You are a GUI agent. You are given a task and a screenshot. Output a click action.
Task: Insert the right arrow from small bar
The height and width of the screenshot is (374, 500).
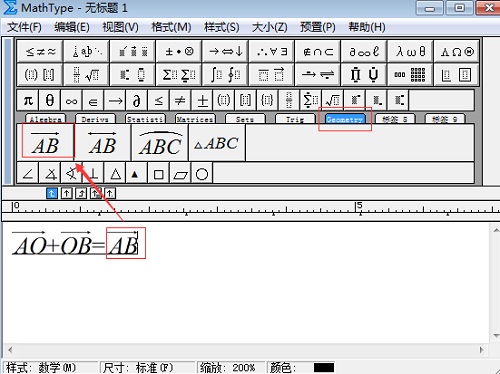click(x=115, y=100)
